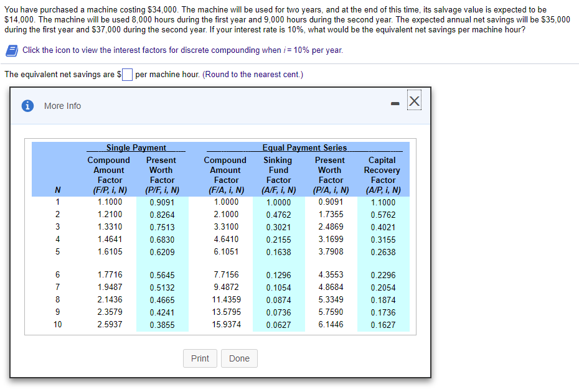Select the value 0.5762 in A/P column
This screenshot has width=579, height=392.
pyautogui.click(x=383, y=215)
